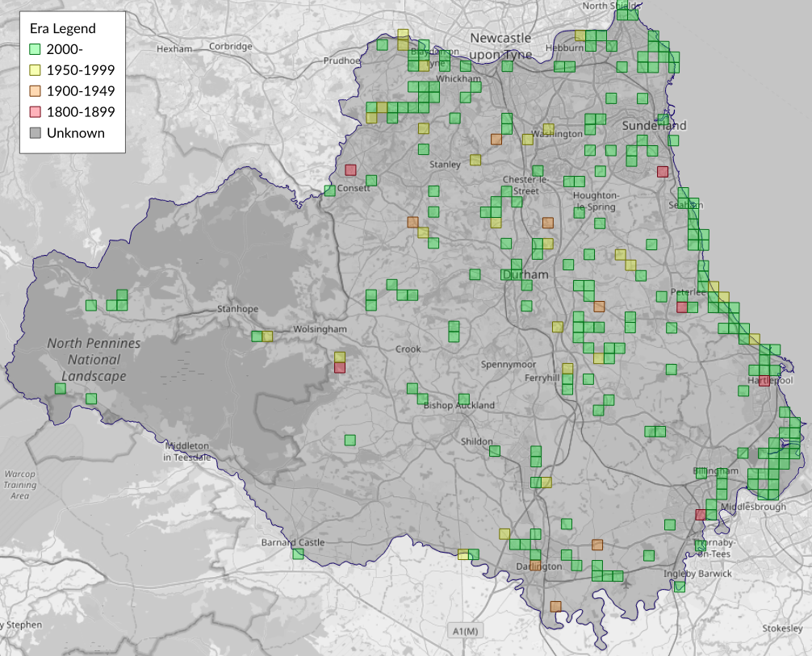This screenshot has height=656, width=812.
Task: Click the Stanhope town label
Action: (x=237, y=309)
